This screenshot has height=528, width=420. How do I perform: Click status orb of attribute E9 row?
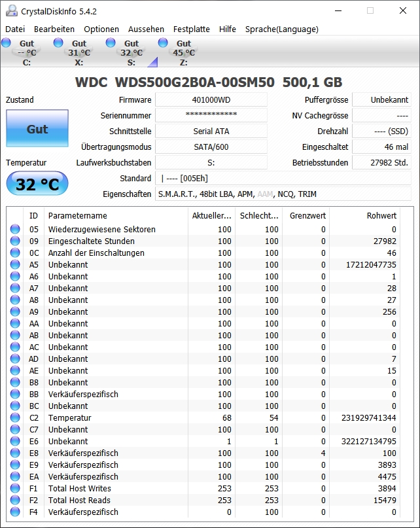[15, 465]
